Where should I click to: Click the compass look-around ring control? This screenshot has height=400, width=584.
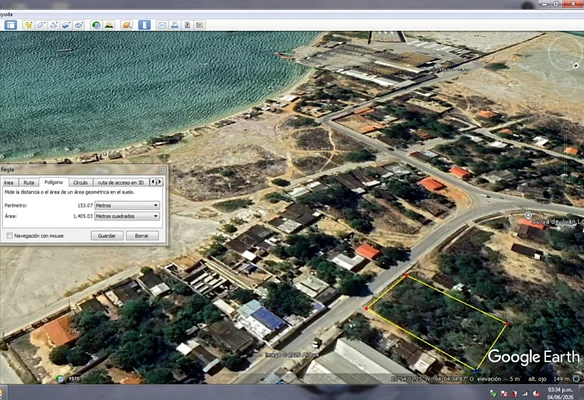566,53
